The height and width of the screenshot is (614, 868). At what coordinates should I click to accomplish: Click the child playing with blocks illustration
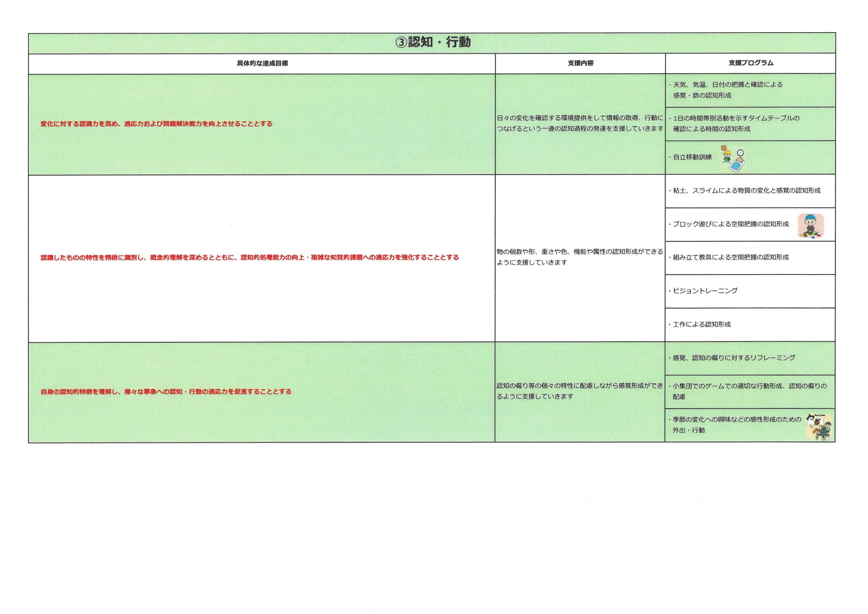tap(811, 226)
